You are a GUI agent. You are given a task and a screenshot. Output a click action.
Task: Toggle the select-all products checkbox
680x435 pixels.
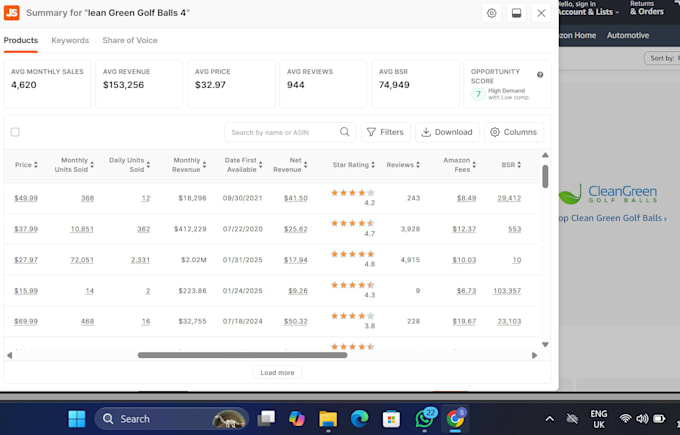(x=15, y=132)
